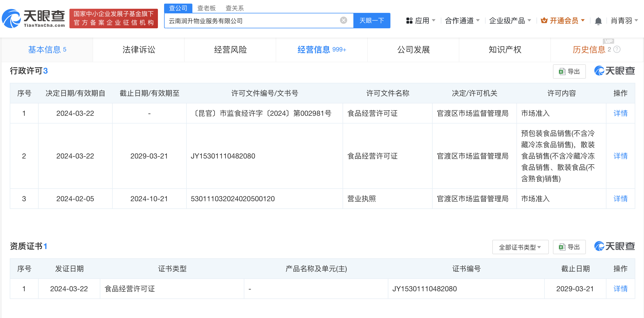Click the Excel icon in 资质证书 export

coord(562,247)
